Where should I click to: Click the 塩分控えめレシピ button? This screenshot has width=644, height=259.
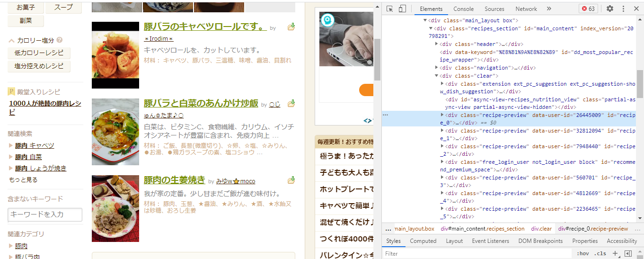pyautogui.click(x=39, y=66)
